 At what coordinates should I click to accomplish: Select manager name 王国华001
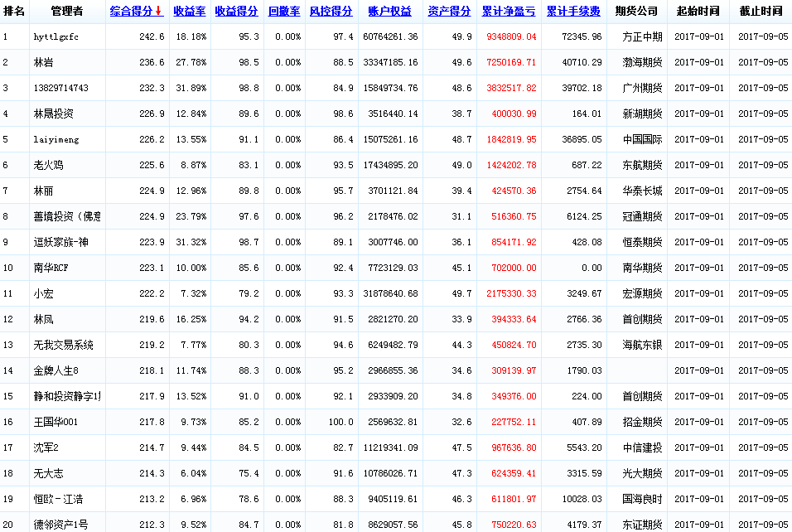coord(56,422)
